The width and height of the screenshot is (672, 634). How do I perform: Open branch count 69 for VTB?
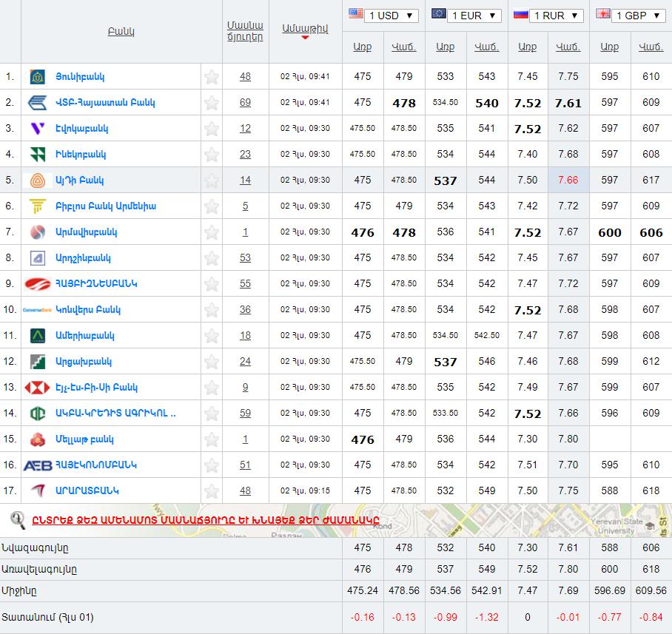tap(245, 103)
